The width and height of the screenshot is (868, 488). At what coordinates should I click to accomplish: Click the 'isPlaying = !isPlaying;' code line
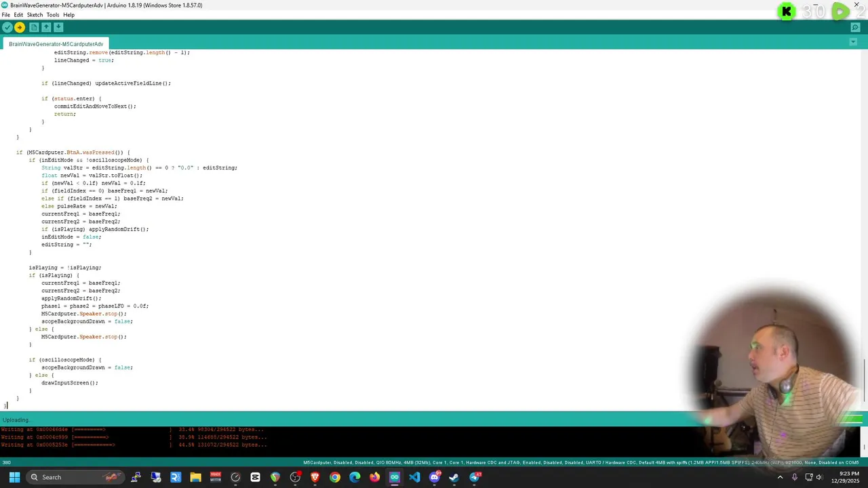click(65, 268)
